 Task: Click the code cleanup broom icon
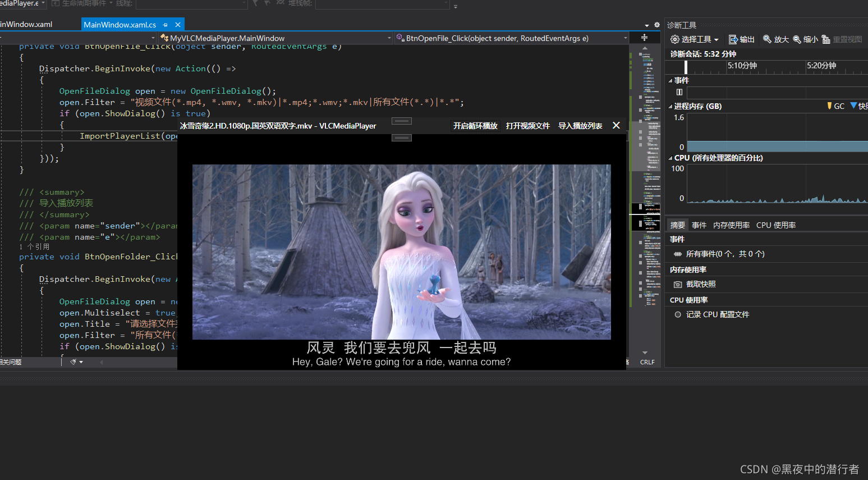73,362
